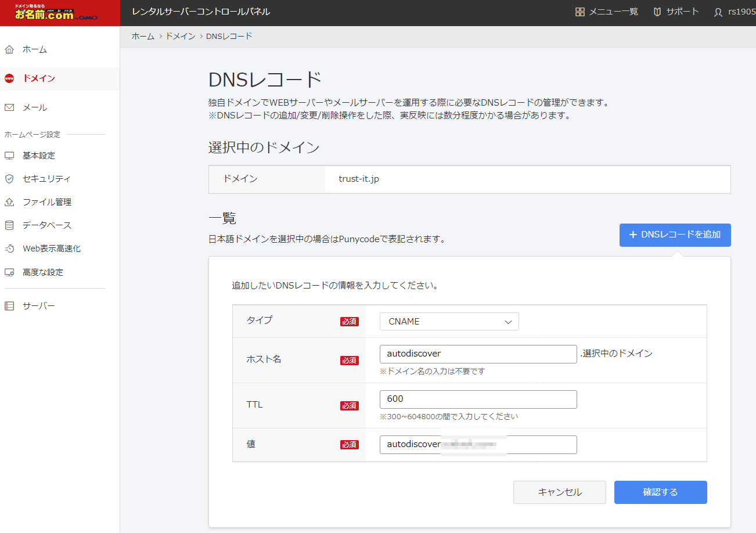Click the upload icon for ファイル管理
The image size is (756, 533).
[9, 202]
